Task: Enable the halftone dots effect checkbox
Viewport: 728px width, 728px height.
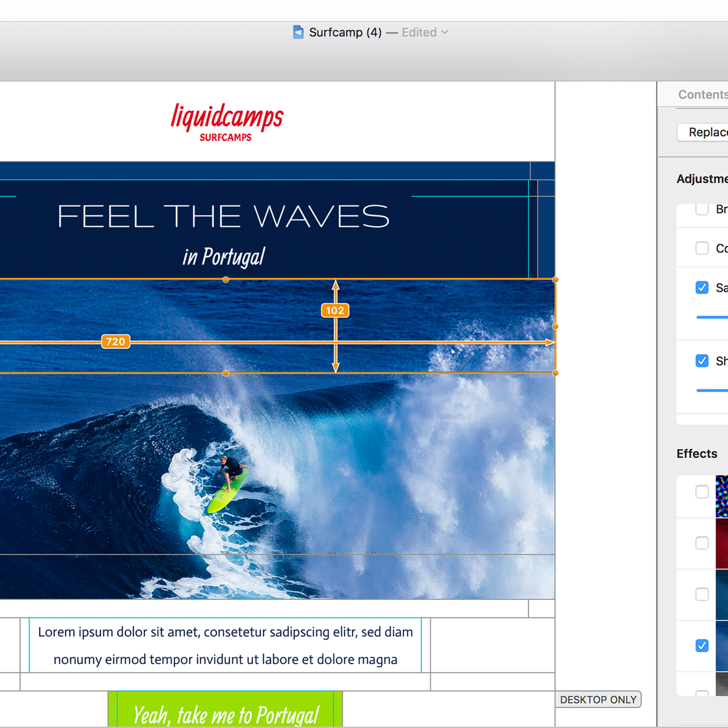Action: [702, 492]
